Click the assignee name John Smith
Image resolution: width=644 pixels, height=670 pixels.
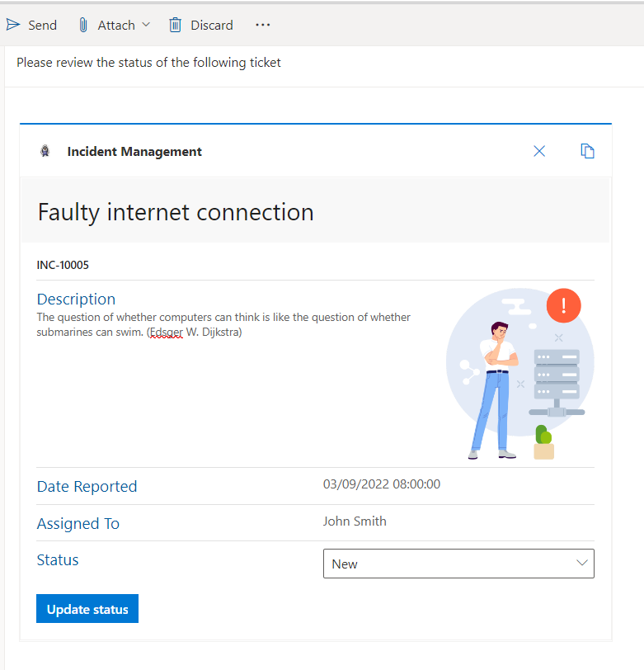[355, 521]
